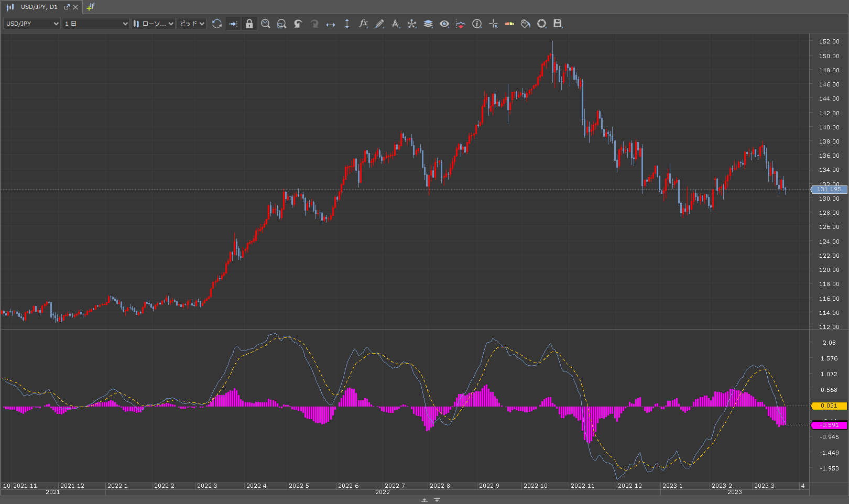The width and height of the screenshot is (849, 504).
Task: Select the pencil drawing tool
Action: point(379,24)
